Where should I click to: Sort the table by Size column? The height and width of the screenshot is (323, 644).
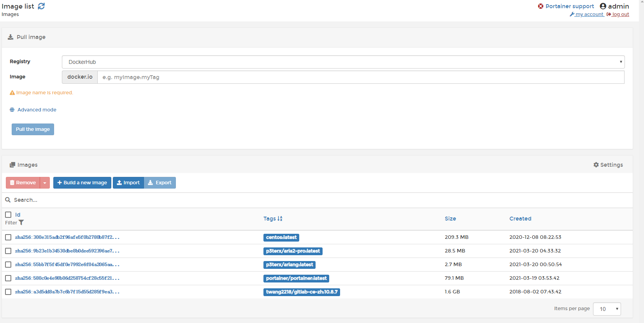click(450, 219)
